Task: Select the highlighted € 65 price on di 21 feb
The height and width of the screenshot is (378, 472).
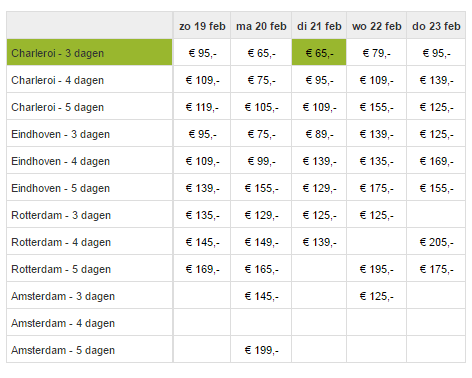Action: click(x=319, y=53)
